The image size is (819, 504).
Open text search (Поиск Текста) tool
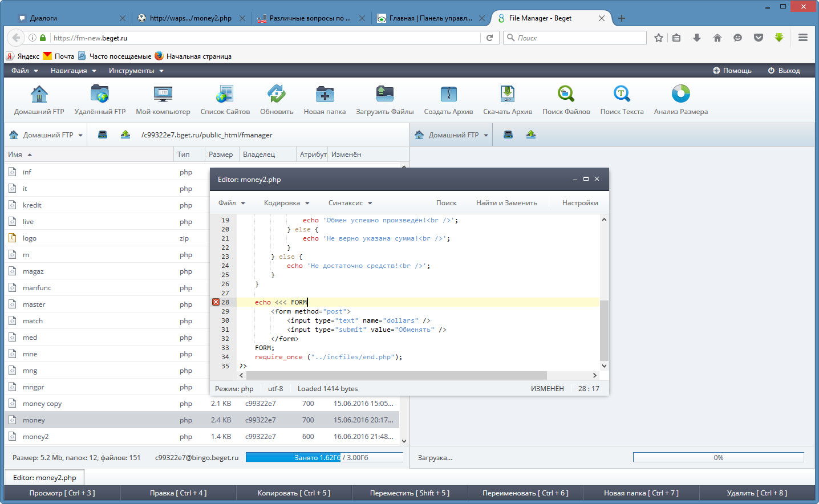622,94
